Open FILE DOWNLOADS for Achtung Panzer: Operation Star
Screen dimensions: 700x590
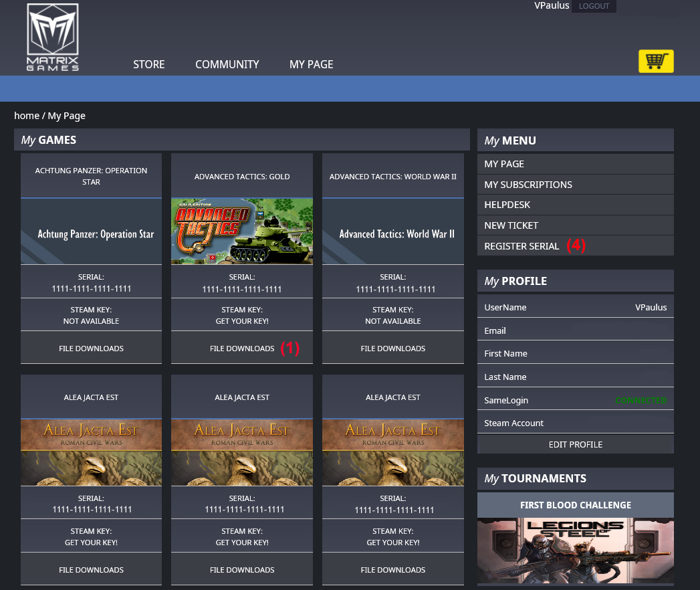91,349
